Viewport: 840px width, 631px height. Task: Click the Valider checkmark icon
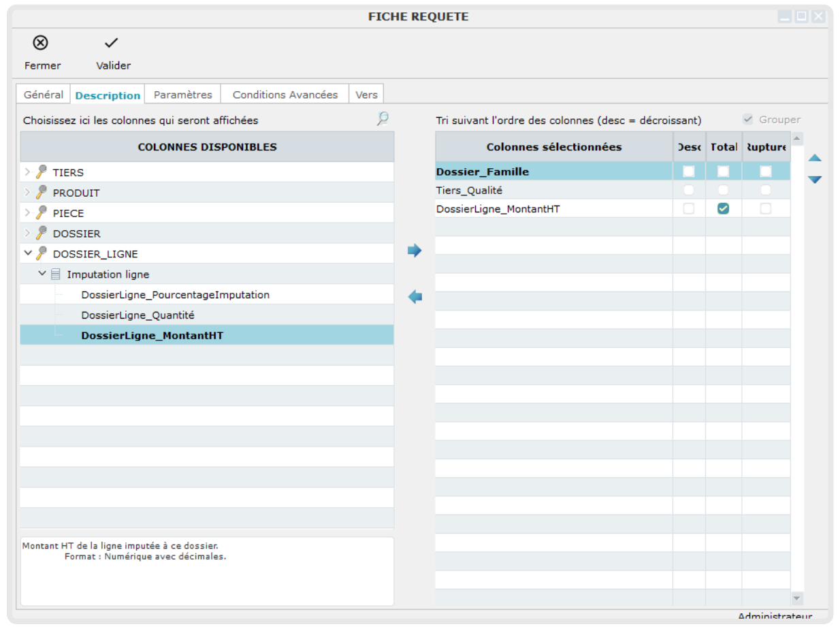[112, 43]
